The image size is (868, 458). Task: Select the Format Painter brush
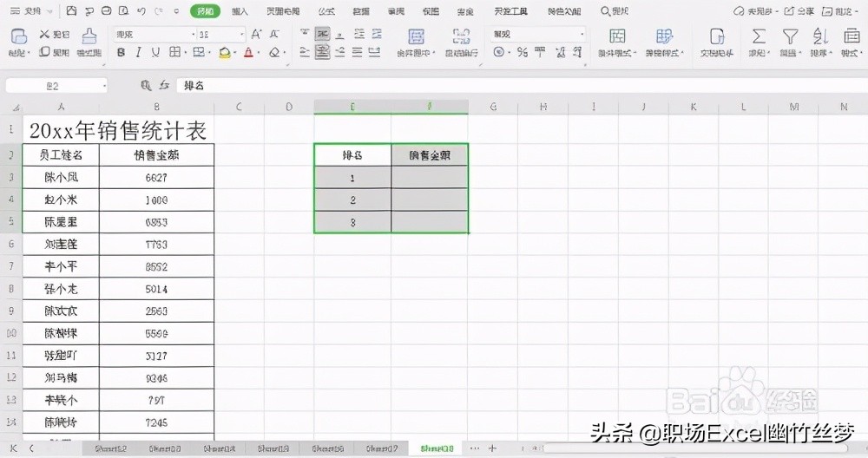coord(89,36)
